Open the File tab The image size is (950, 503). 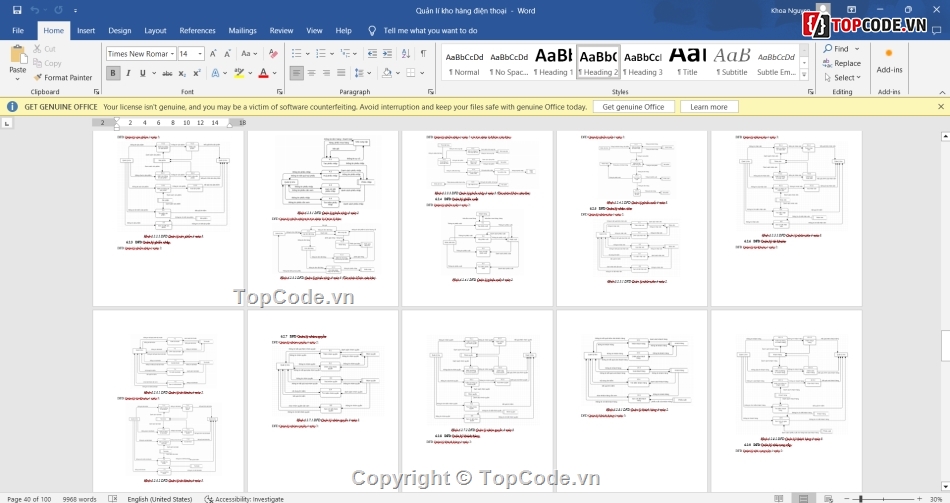(18, 30)
